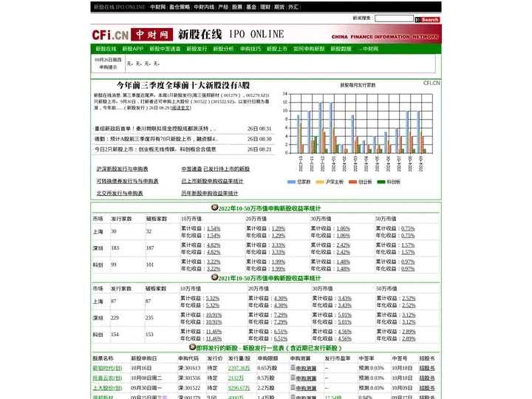532x399 pixels.
Task: Select 新股在线 in the green nav bar
Action: (106, 49)
